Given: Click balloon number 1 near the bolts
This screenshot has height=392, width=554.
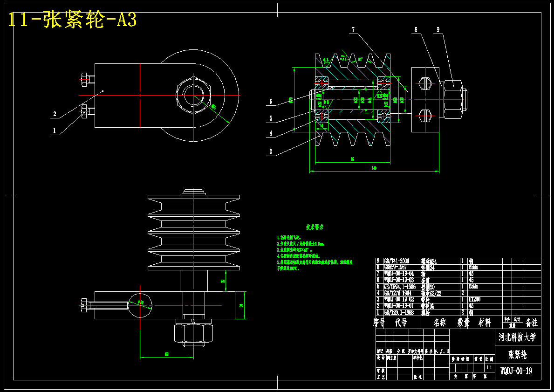Looking at the screenshot, I should (x=55, y=131).
